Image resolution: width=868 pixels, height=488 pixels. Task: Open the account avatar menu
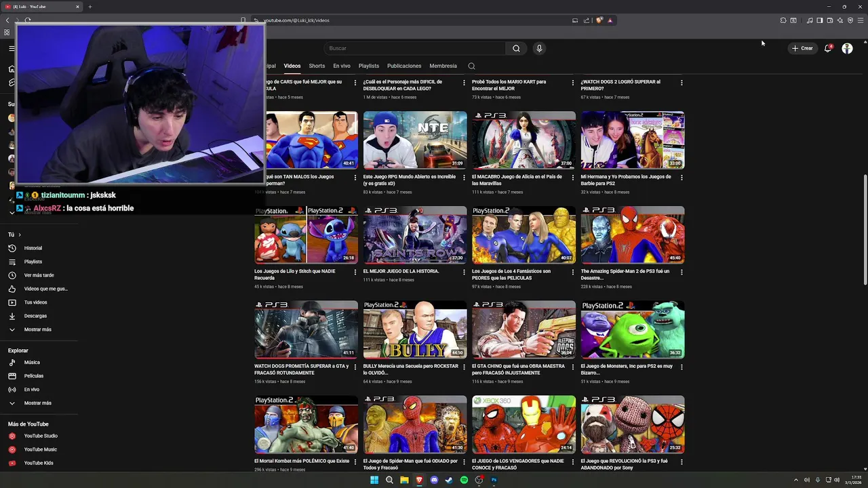pos(847,48)
